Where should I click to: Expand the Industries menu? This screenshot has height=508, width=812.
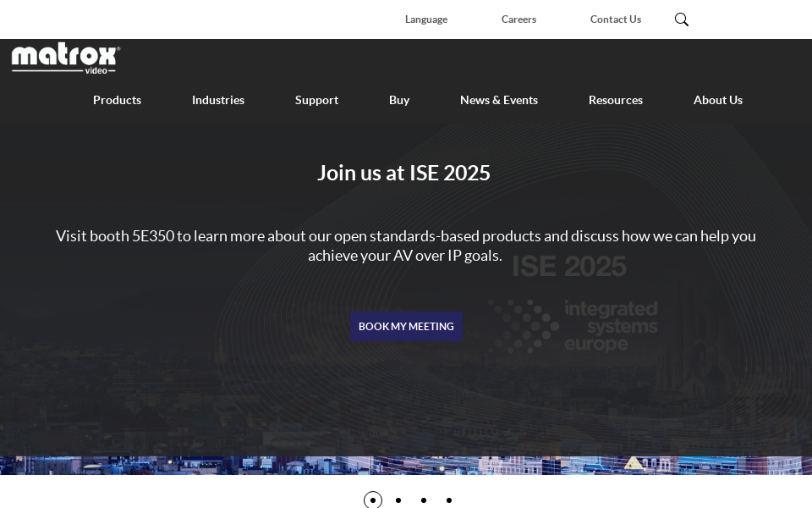[218, 100]
